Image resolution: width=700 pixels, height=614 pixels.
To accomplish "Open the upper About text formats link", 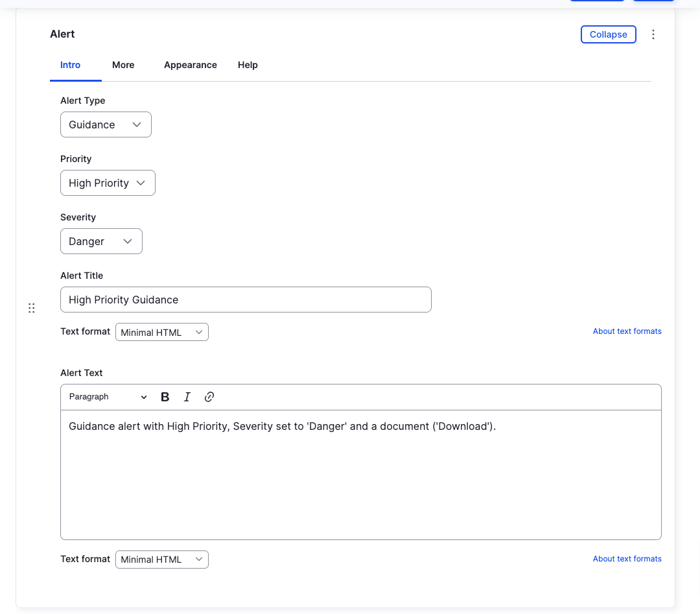I will point(627,331).
